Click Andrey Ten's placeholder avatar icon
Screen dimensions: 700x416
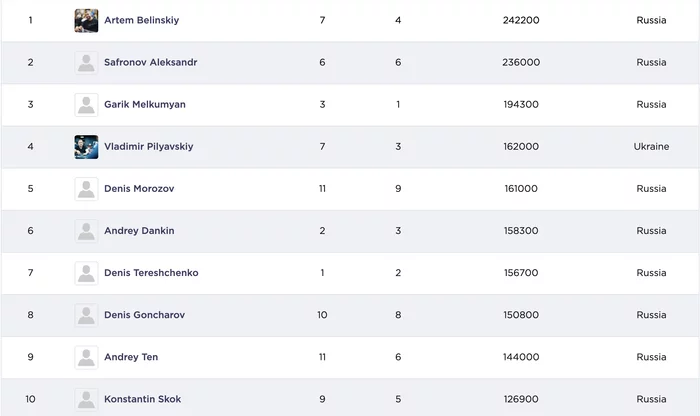pos(86,357)
